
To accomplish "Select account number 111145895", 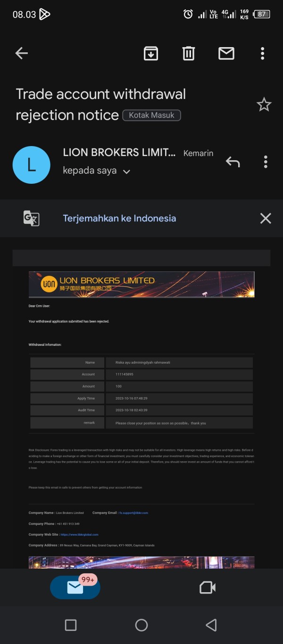I will (x=125, y=375).
